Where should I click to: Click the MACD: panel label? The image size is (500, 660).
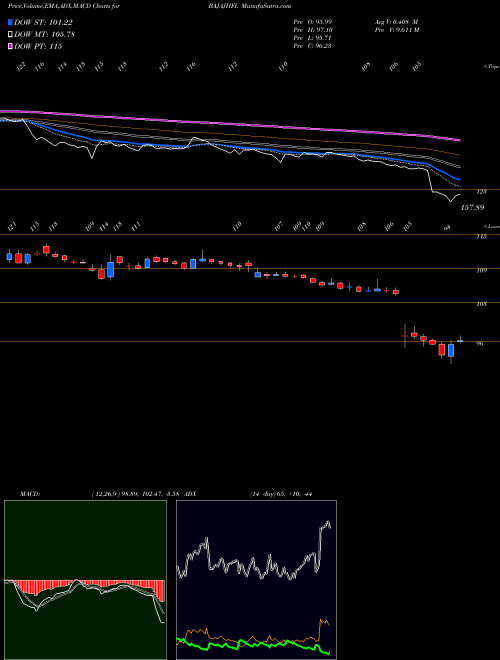(30, 493)
